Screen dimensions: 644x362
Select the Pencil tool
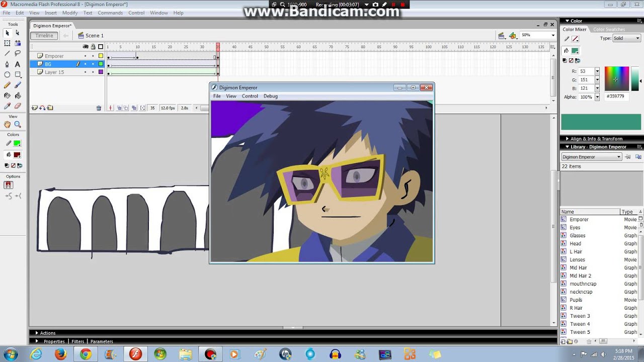click(x=7, y=85)
